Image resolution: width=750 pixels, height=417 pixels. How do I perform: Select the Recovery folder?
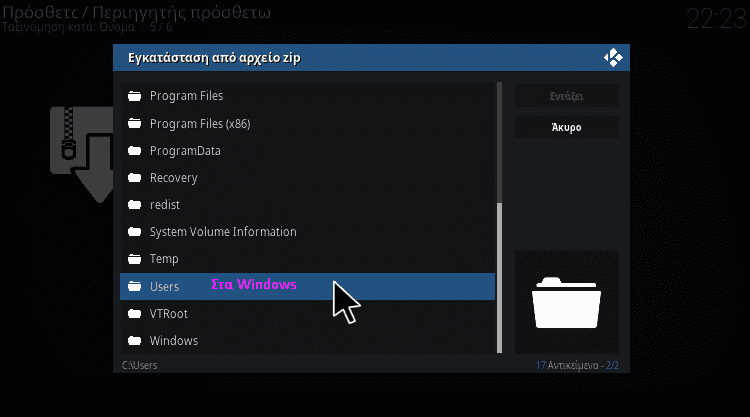tap(308, 178)
